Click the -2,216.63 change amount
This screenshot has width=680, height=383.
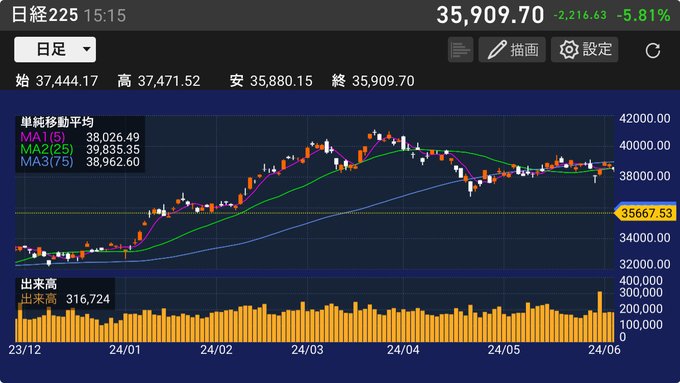point(580,16)
